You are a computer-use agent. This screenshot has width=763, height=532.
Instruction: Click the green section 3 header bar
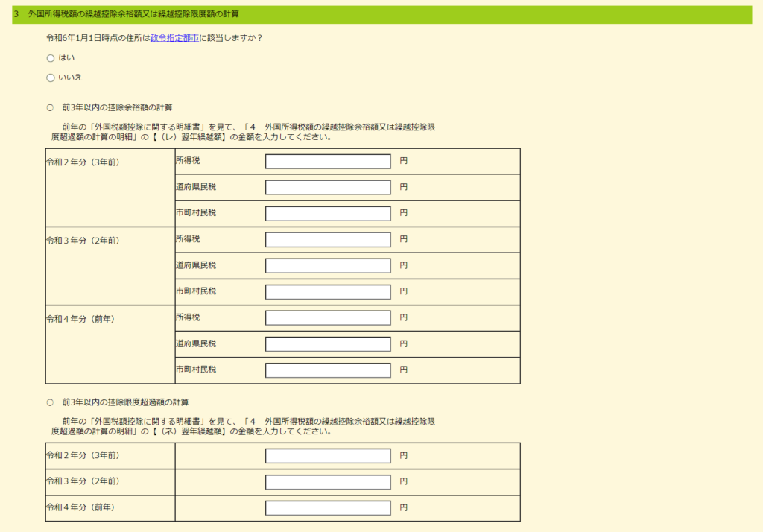click(381, 14)
